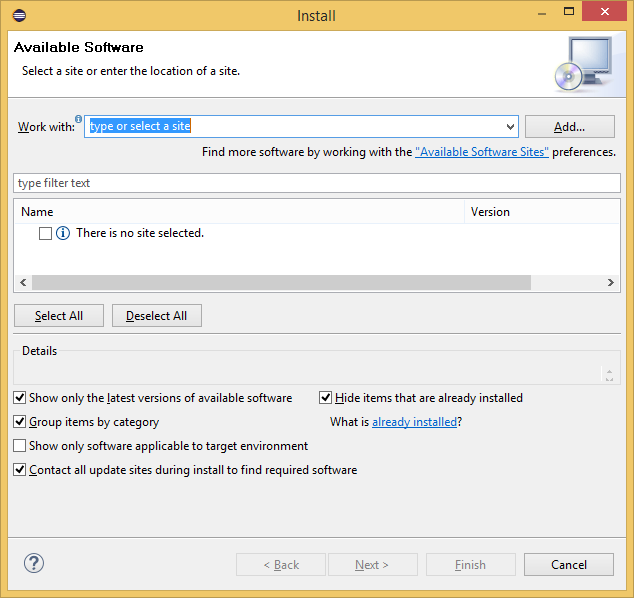Viewport: 634px width, 598px height.
Task: Toggle 'Show only the latest versions' checkbox
Action: click(x=20, y=398)
